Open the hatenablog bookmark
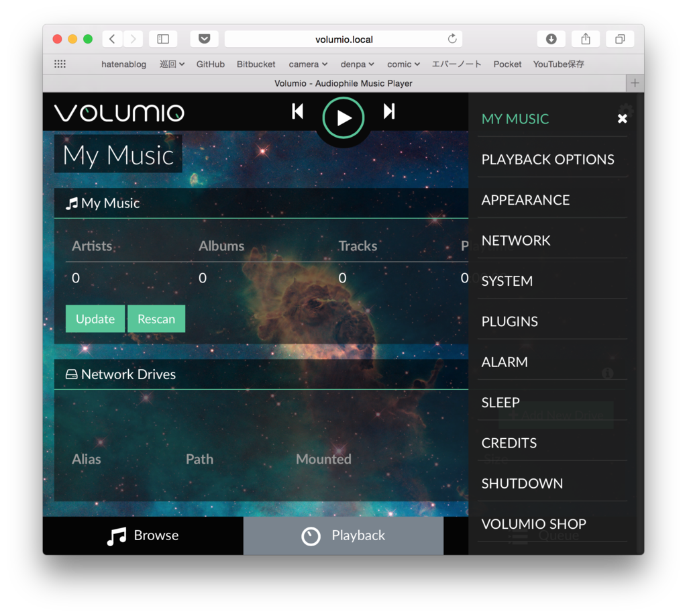The image size is (687, 616). (x=123, y=64)
